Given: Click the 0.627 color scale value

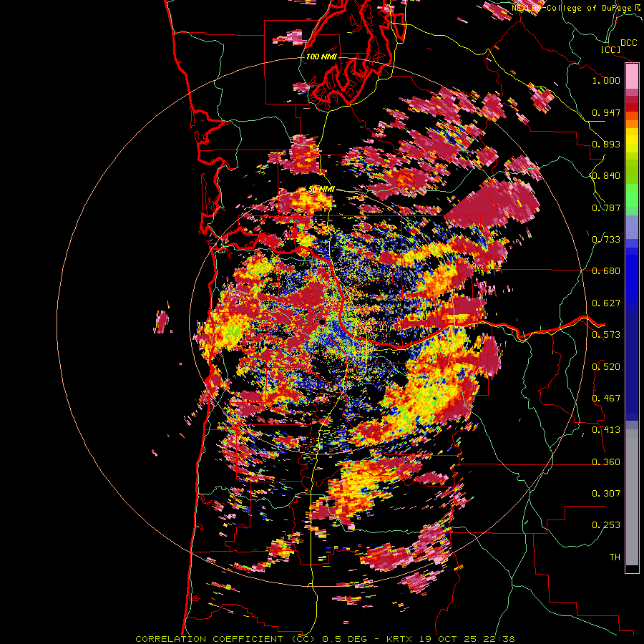Looking at the screenshot, I should (x=606, y=303).
